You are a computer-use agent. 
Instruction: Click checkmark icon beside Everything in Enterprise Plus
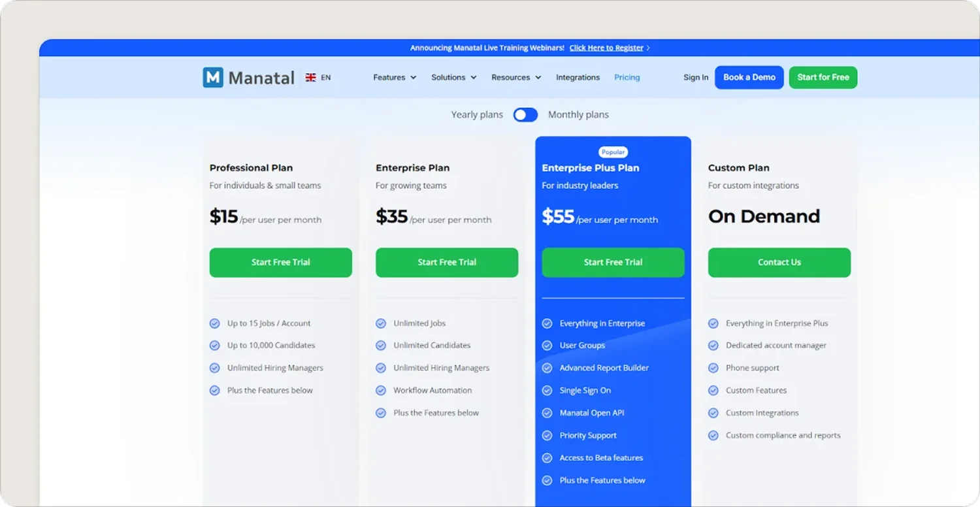click(713, 323)
